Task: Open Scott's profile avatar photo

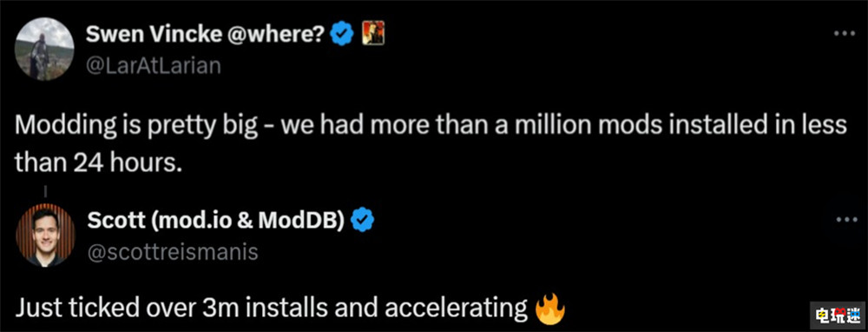Action: click(44, 235)
